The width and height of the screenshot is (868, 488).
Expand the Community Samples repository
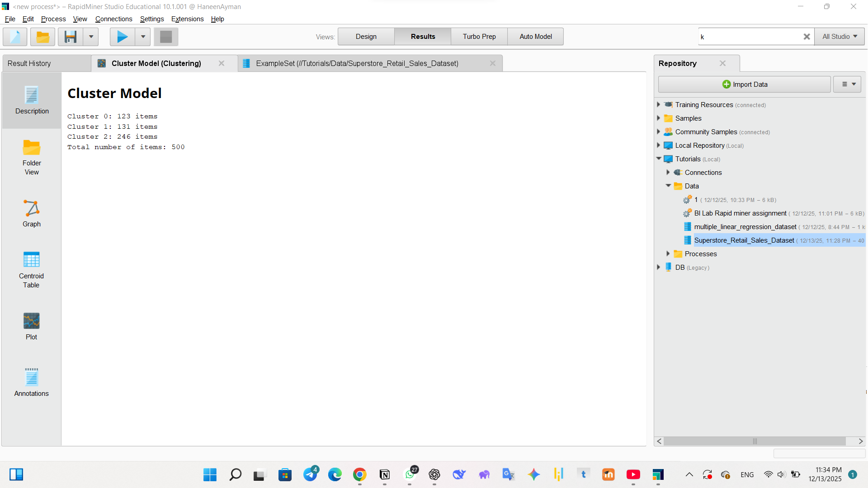(659, 132)
